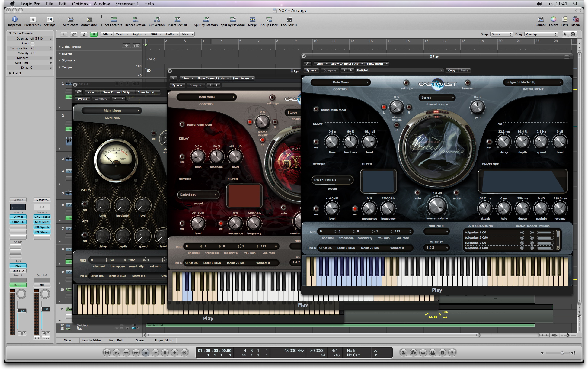
Task: Click the Inst 3 channel volume fader
Action: (22, 311)
